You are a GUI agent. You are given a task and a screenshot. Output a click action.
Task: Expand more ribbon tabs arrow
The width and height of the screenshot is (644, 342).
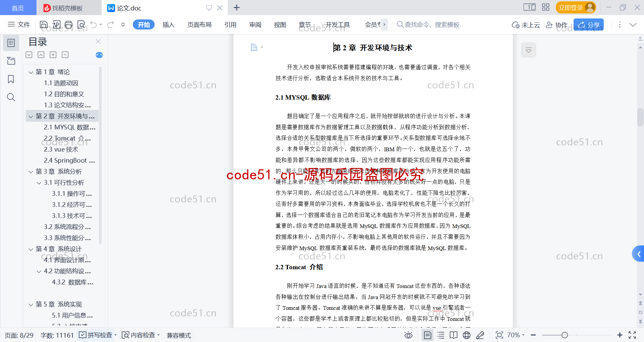coord(384,24)
